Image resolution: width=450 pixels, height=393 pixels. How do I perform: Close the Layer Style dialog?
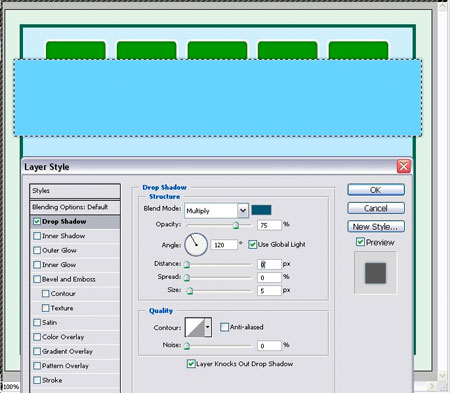pyautogui.click(x=403, y=166)
